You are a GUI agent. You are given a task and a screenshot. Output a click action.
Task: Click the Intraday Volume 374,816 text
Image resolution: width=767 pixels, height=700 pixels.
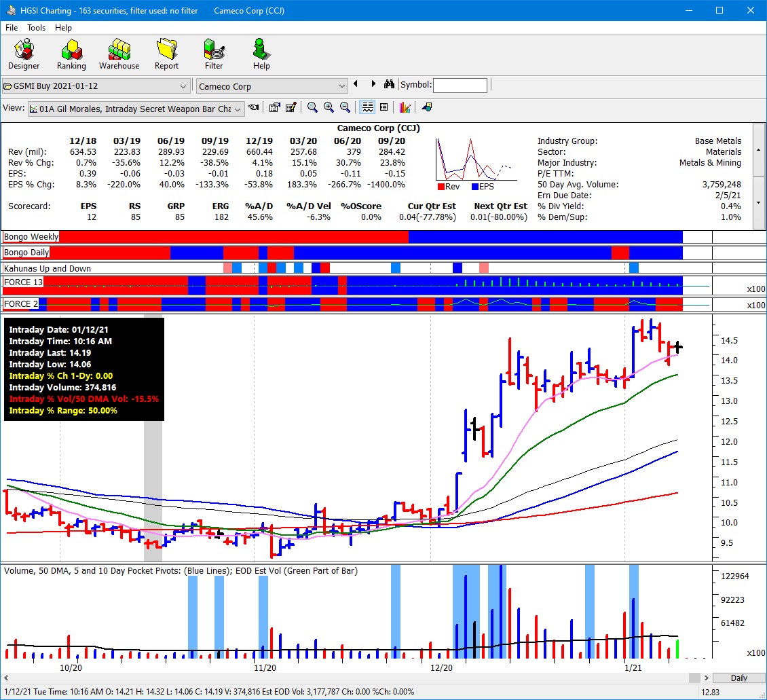62,388
